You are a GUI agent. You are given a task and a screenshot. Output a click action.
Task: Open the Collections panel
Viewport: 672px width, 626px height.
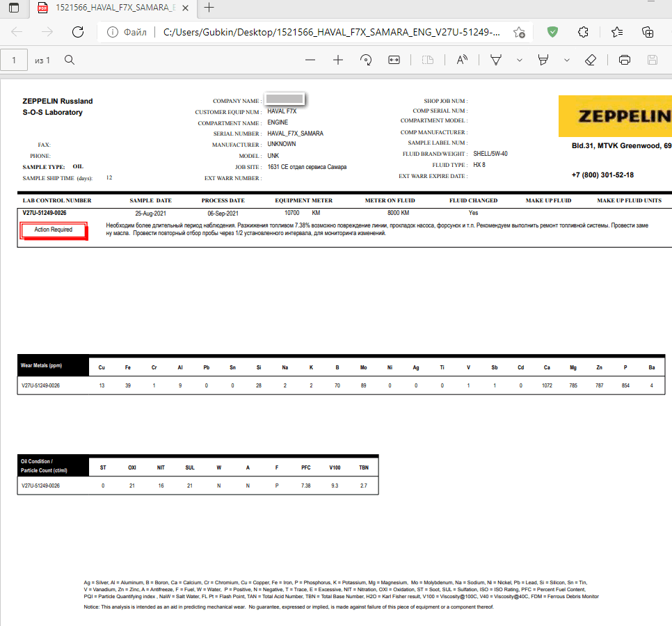click(648, 32)
